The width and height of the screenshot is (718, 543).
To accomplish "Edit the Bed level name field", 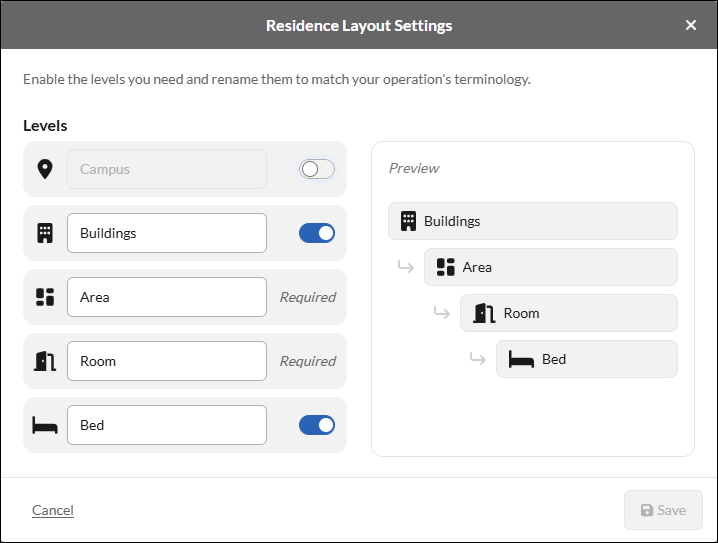I will tap(167, 425).
